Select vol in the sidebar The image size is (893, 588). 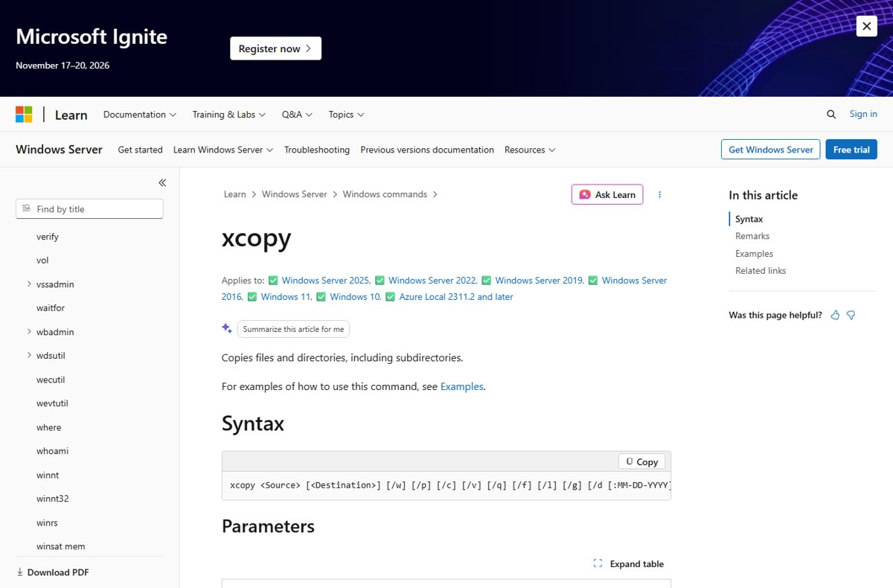coord(42,261)
